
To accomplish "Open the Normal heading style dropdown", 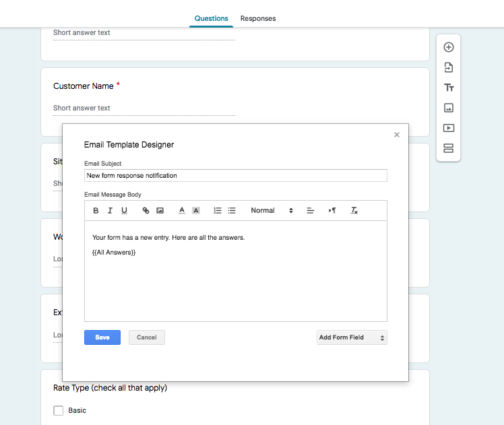I will tap(272, 211).
